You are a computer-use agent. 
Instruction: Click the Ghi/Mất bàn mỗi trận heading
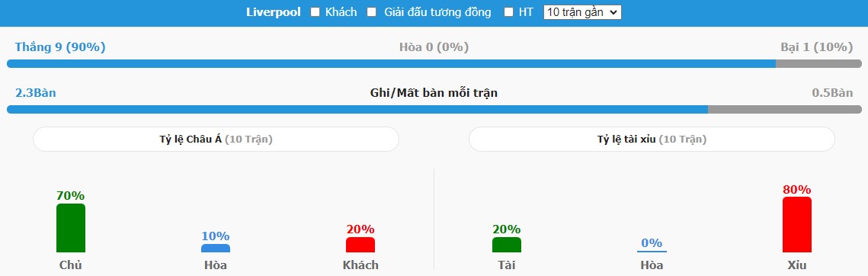click(434, 93)
